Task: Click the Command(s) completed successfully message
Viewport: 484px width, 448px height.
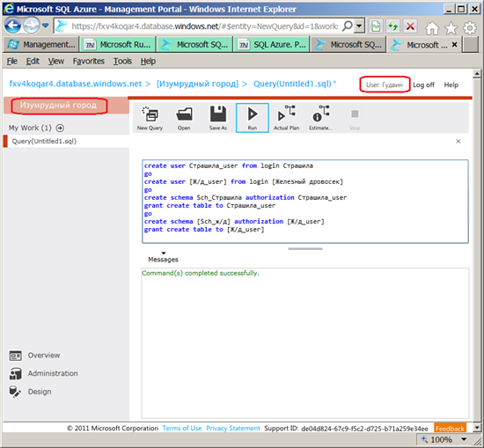Action: [201, 273]
